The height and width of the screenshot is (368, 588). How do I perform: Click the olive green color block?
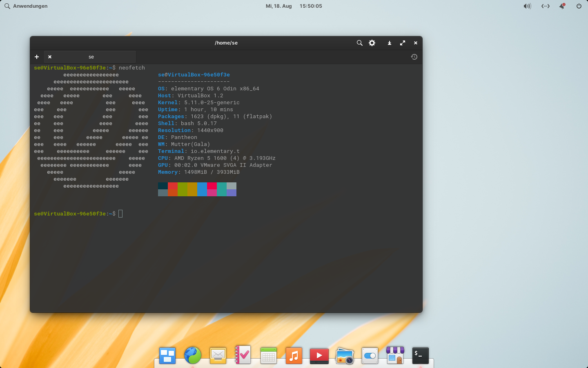pyautogui.click(x=183, y=189)
